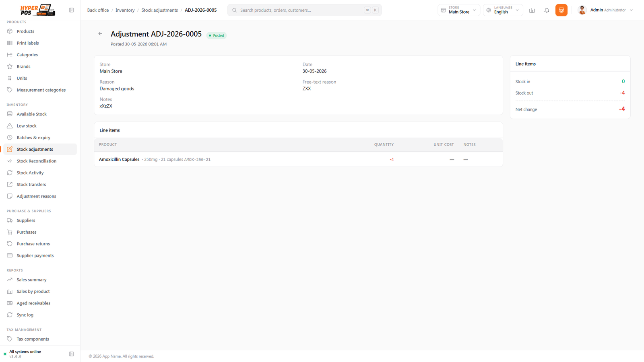Click the Measurement categories tag icon

[x=10, y=90]
